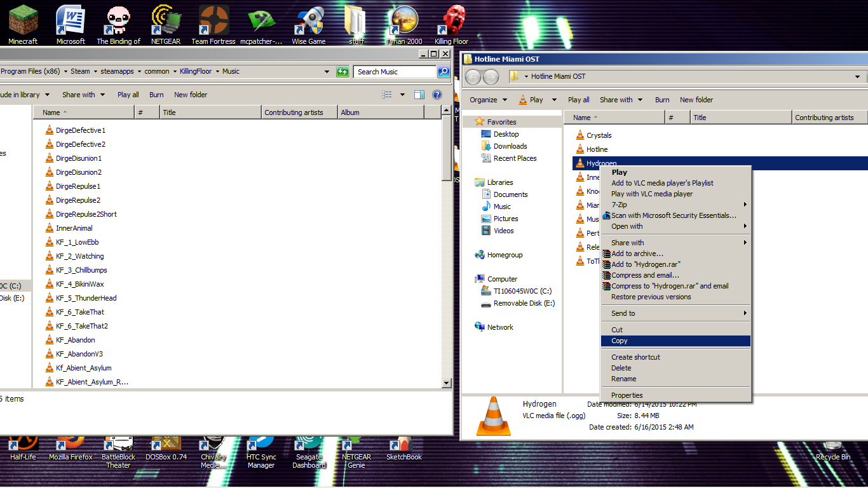Open the view options dropdown in the Music window
Image resolution: width=868 pixels, height=488 pixels.
pos(402,95)
